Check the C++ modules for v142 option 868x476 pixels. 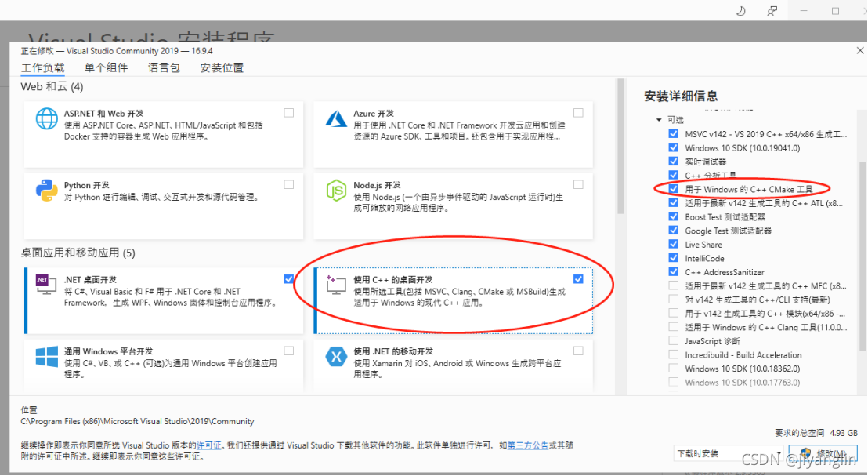click(x=673, y=313)
